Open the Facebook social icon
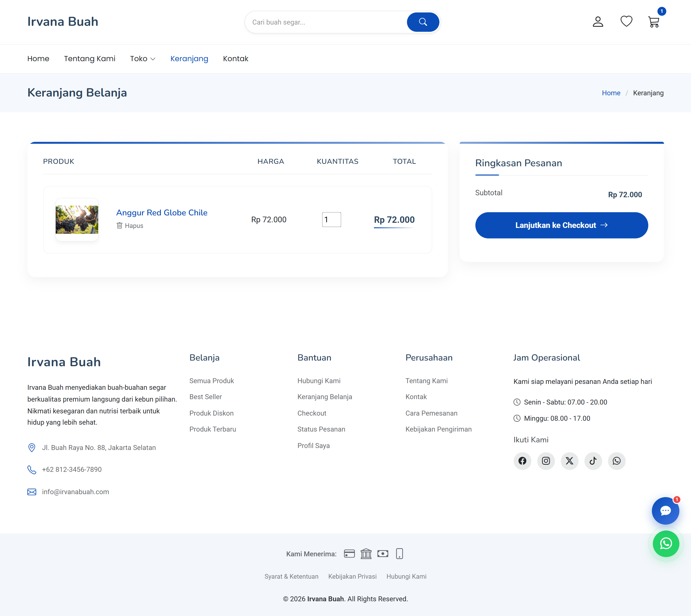Viewport: 691px width, 616px height. coord(522,461)
